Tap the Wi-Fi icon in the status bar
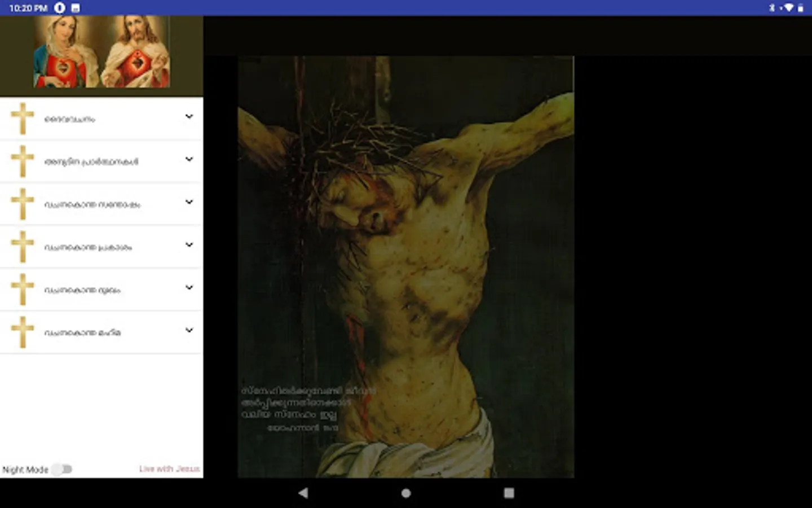Viewport: 812px width, 508px height. pos(789,8)
